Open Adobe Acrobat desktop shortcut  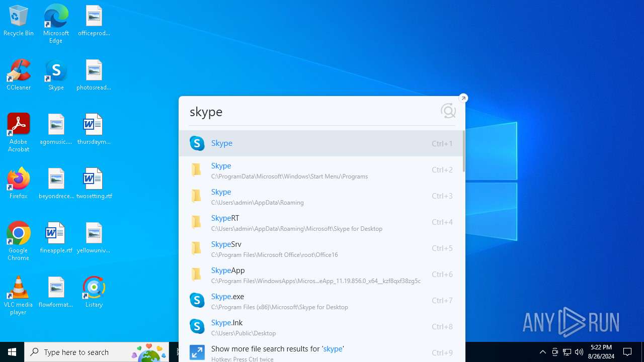pyautogui.click(x=19, y=133)
